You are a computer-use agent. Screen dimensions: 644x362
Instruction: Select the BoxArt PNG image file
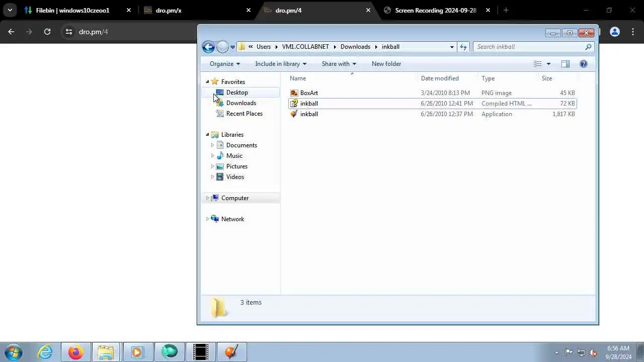tap(433, 93)
